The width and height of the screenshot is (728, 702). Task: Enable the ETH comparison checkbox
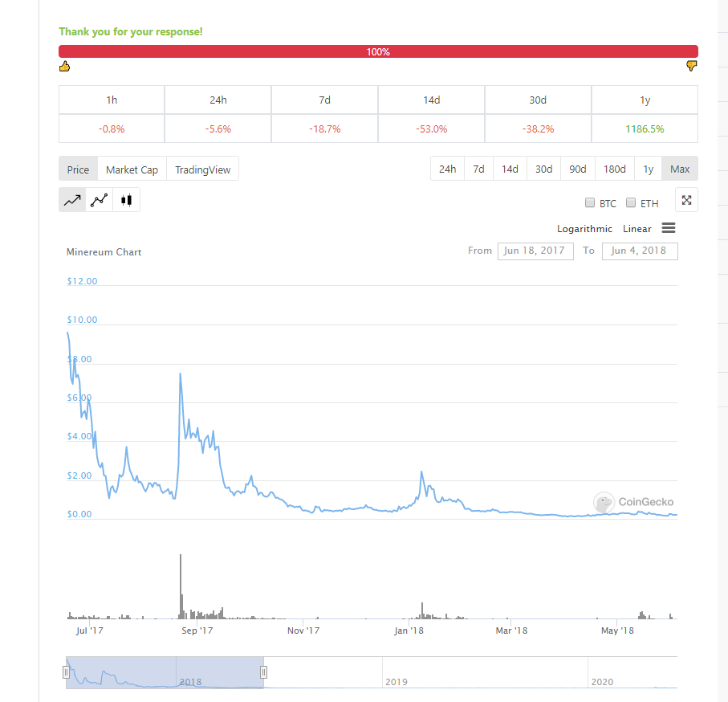(x=631, y=202)
